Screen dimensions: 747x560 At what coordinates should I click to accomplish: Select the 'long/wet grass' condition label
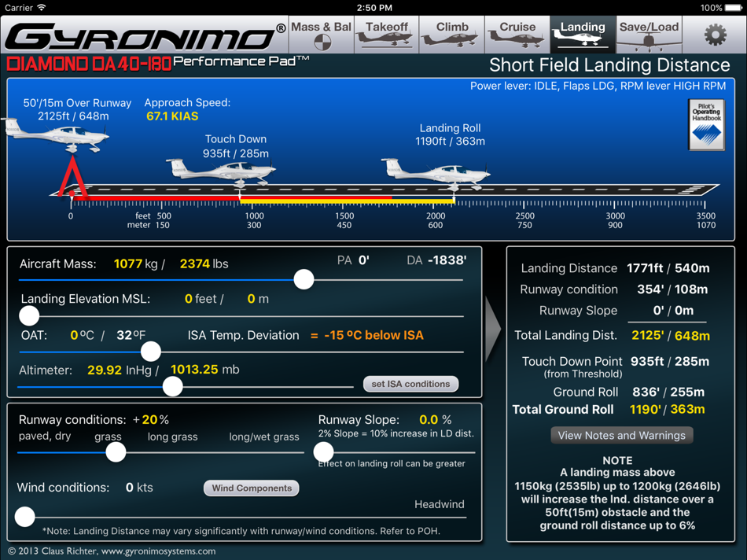click(x=264, y=437)
